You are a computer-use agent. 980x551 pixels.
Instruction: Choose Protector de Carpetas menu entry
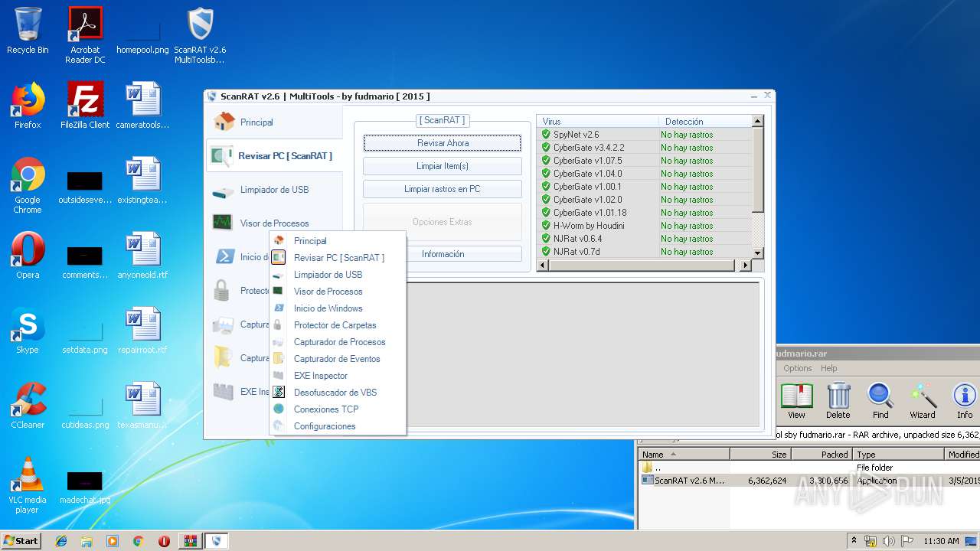click(338, 325)
